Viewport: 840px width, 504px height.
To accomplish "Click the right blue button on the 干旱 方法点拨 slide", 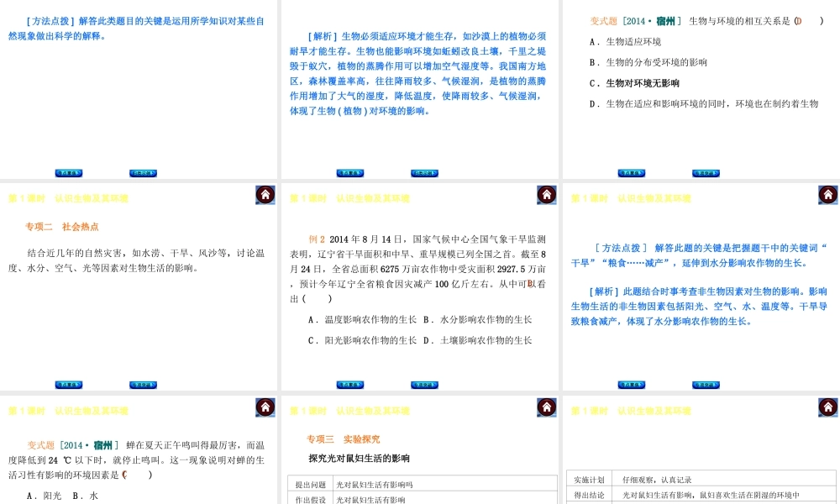I will pos(706,385).
